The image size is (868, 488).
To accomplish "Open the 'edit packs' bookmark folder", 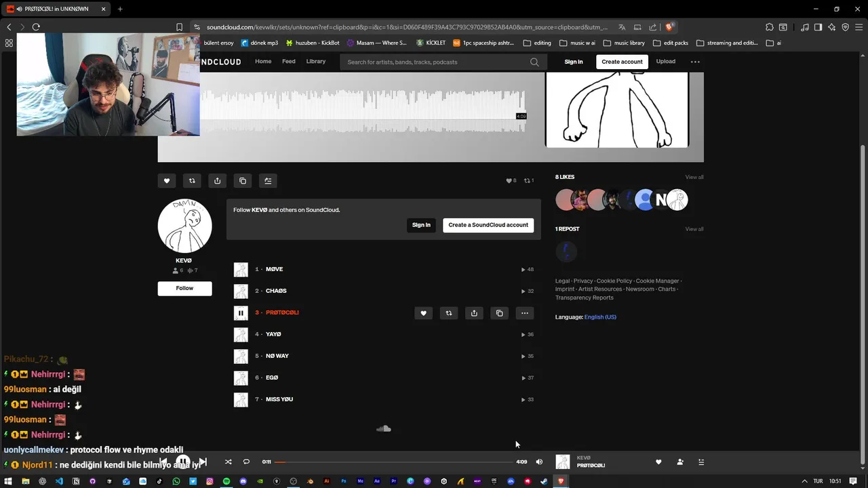I will pos(670,43).
